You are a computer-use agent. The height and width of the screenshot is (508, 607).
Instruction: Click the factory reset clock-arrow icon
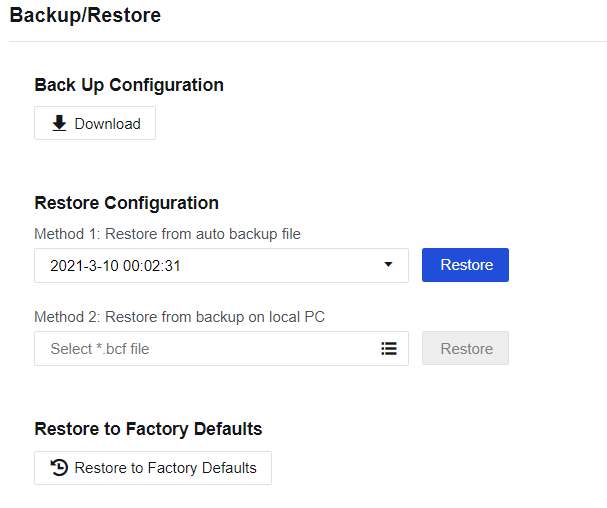tap(59, 468)
